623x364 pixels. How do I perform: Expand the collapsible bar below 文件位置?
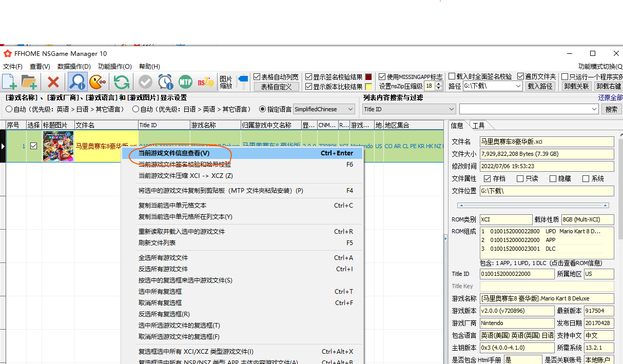pyautogui.click(x=533, y=205)
